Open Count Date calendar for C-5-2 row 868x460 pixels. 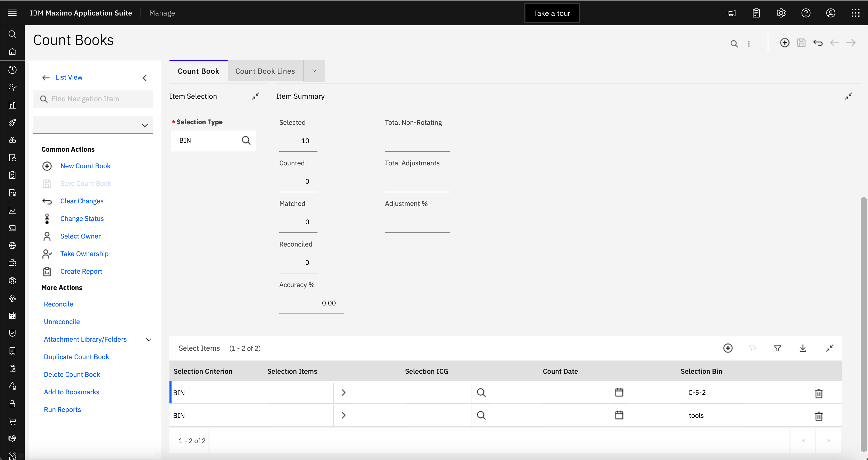[x=619, y=392]
